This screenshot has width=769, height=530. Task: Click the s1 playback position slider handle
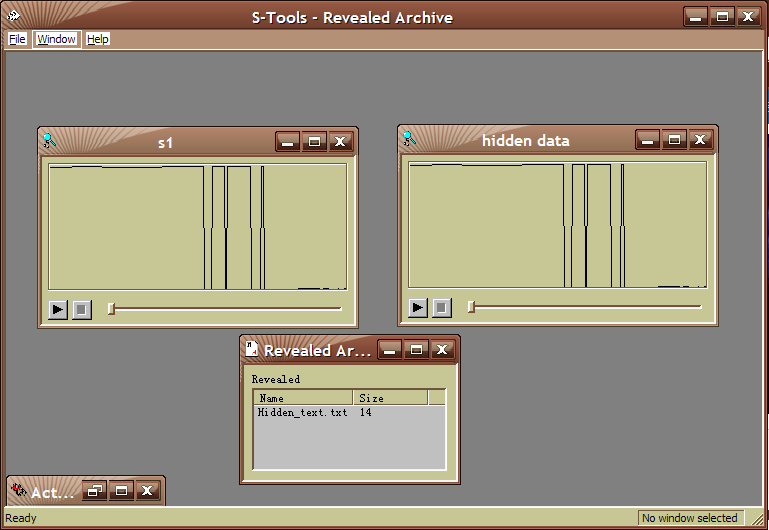tap(111, 308)
